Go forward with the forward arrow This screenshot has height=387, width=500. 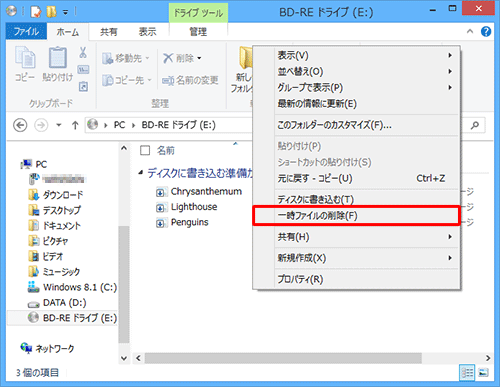tap(41, 126)
